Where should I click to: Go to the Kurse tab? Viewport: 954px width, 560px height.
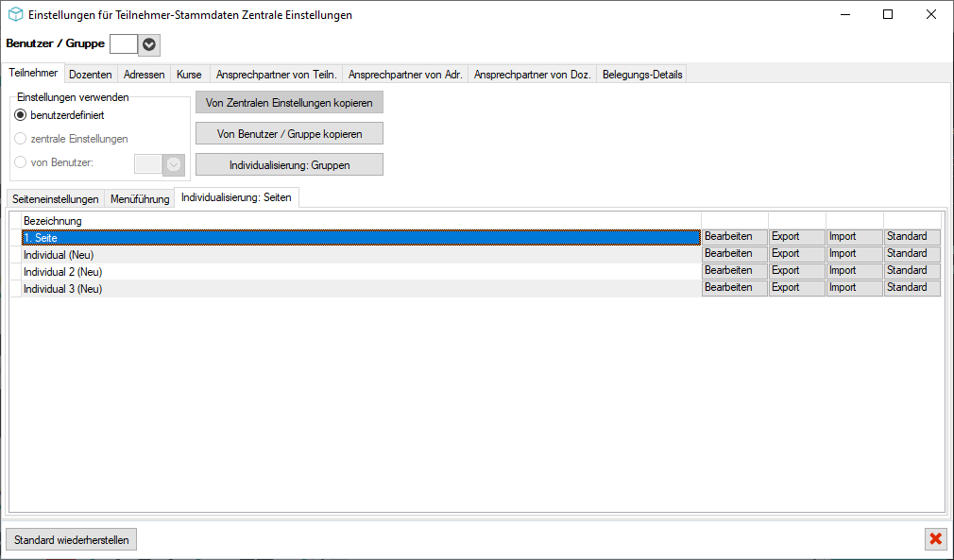[189, 75]
